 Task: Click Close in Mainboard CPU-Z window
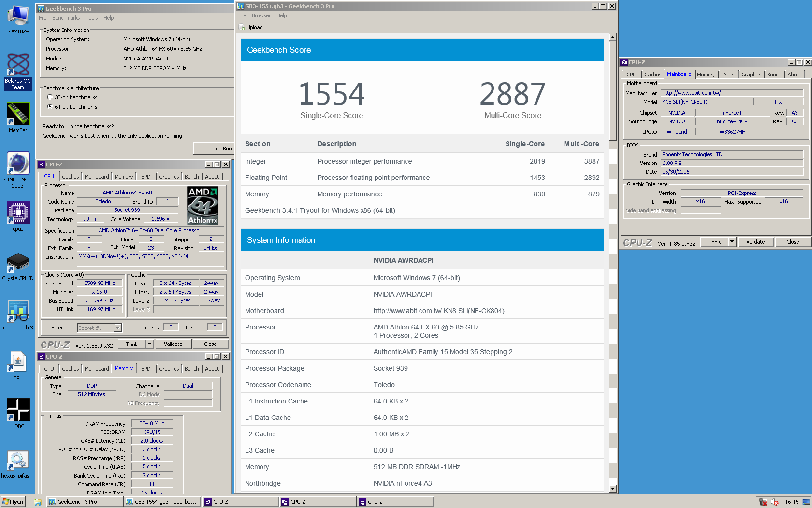click(793, 242)
